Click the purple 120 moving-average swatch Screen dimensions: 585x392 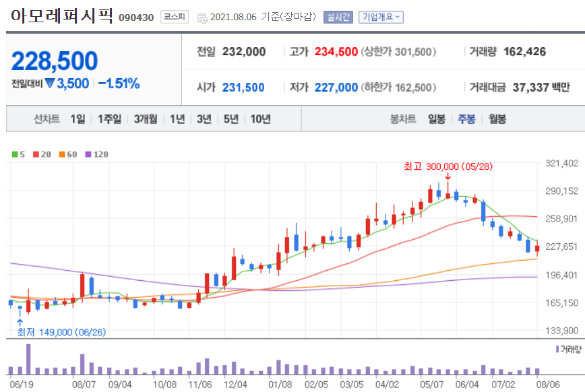pos(88,154)
